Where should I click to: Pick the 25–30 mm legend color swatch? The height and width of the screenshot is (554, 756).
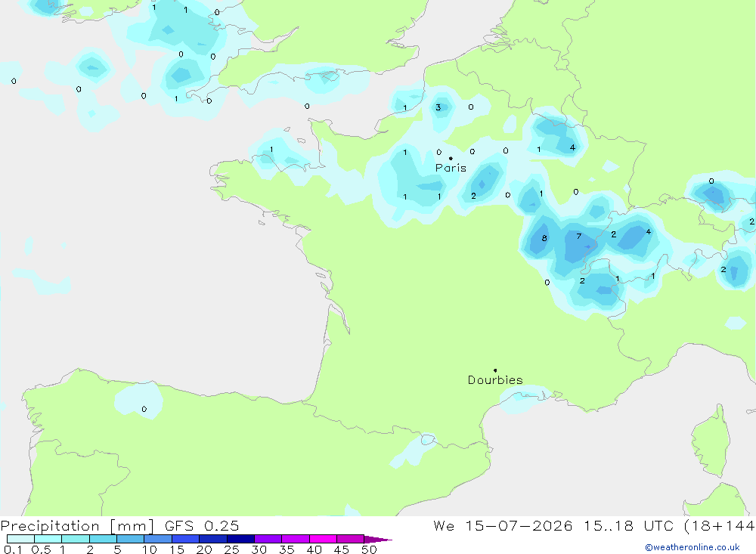click(240, 539)
